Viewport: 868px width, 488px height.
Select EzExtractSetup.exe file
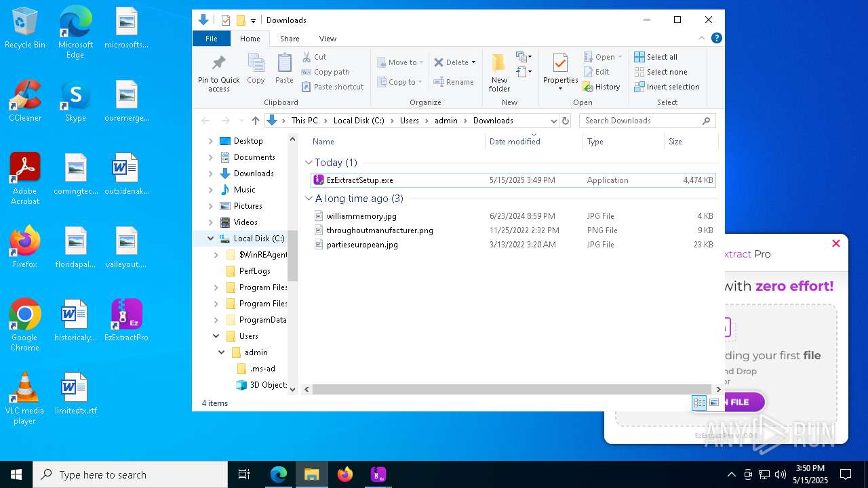click(x=513, y=180)
